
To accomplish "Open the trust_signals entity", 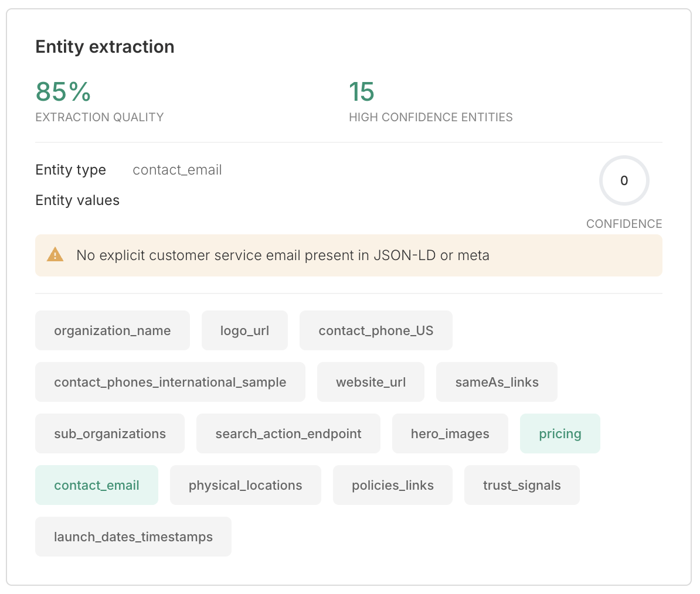I will [x=522, y=485].
